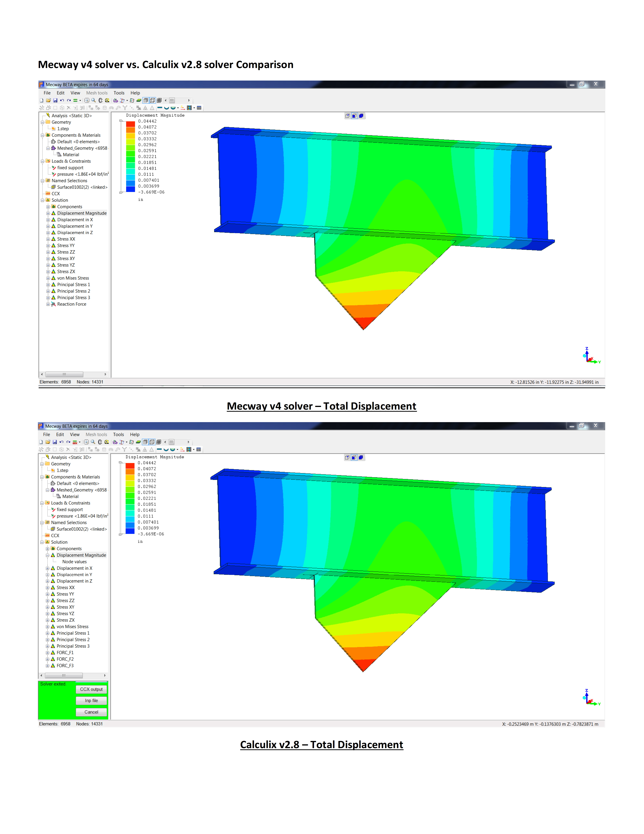Expand Reaction Force in top tree

point(48,304)
